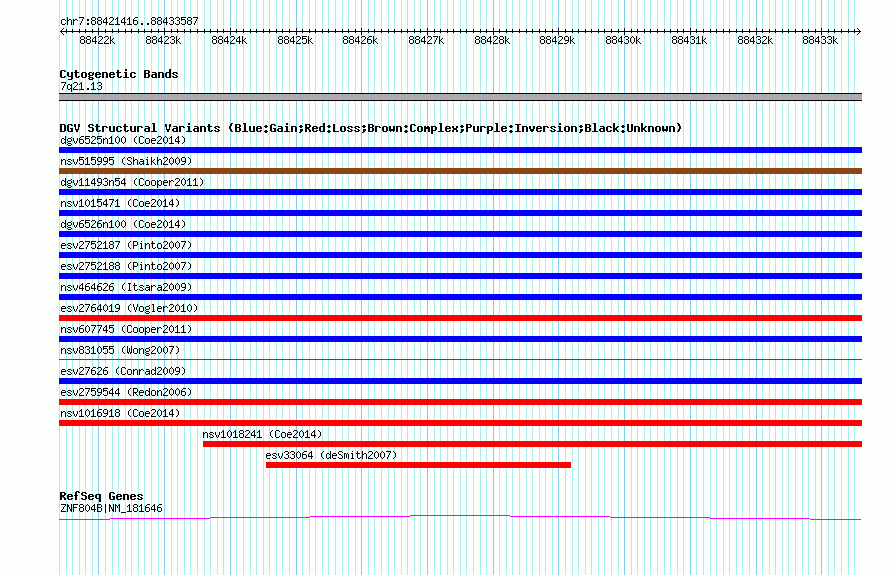Click the RefSeq Genes track title

101,496
